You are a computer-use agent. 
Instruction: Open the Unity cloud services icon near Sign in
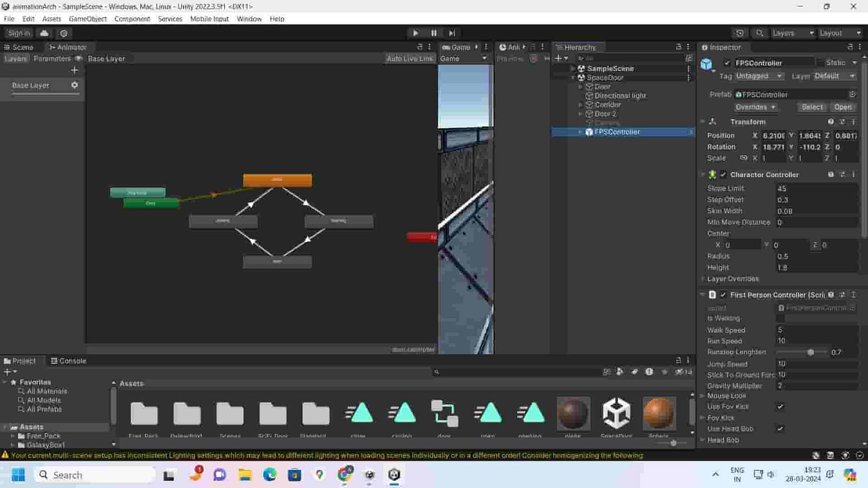[x=44, y=33]
